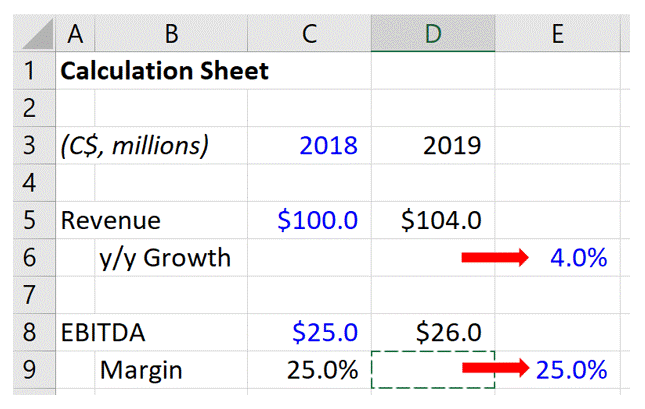Click the Margin label cell
This screenshot has width=645, height=409.
tap(141, 370)
